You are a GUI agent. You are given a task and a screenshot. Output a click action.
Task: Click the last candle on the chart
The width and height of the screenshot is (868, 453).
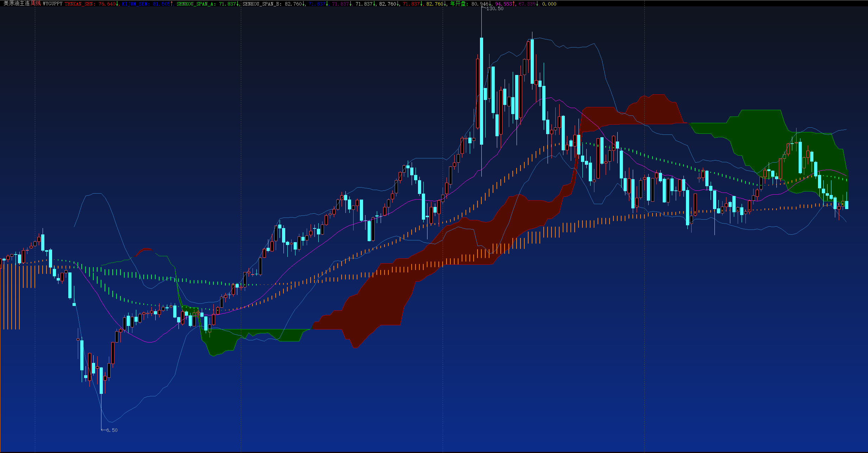(x=847, y=205)
